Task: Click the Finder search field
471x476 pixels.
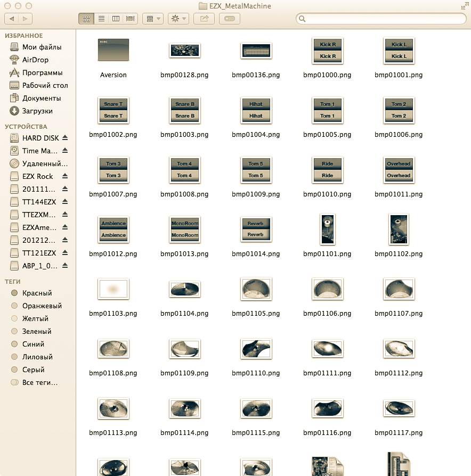Action: pyautogui.click(x=381, y=19)
